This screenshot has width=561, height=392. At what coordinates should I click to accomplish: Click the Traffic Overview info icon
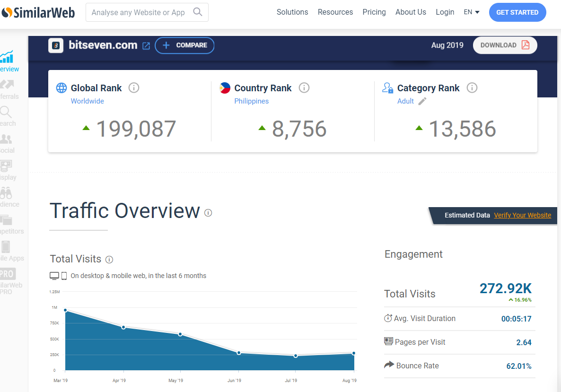pyautogui.click(x=208, y=213)
